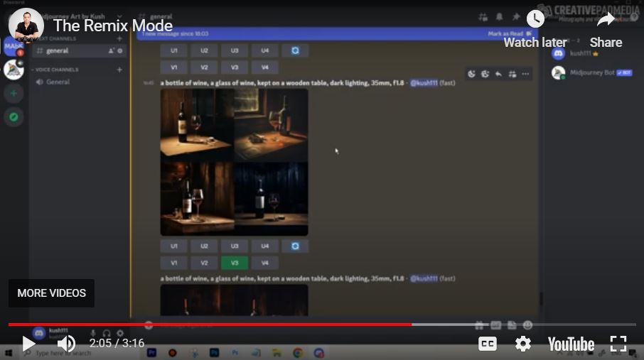644x360 pixels.
Task: Open Discord User Settings gear in user panel
Action: click(x=120, y=333)
